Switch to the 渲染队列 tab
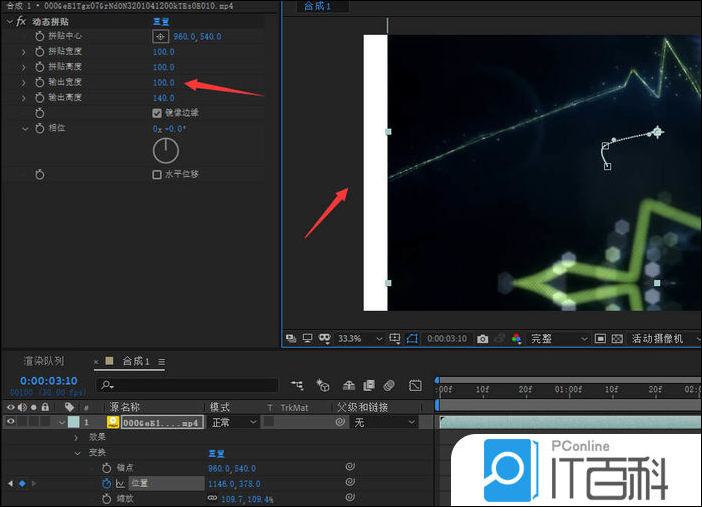This screenshot has width=702, height=507. (x=44, y=361)
